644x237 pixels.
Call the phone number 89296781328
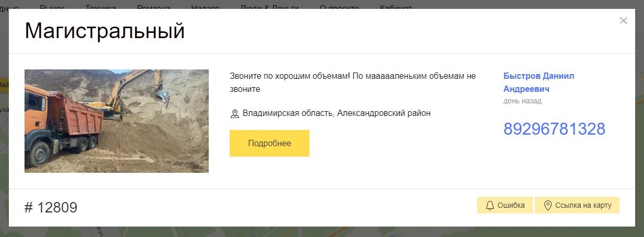[554, 129]
